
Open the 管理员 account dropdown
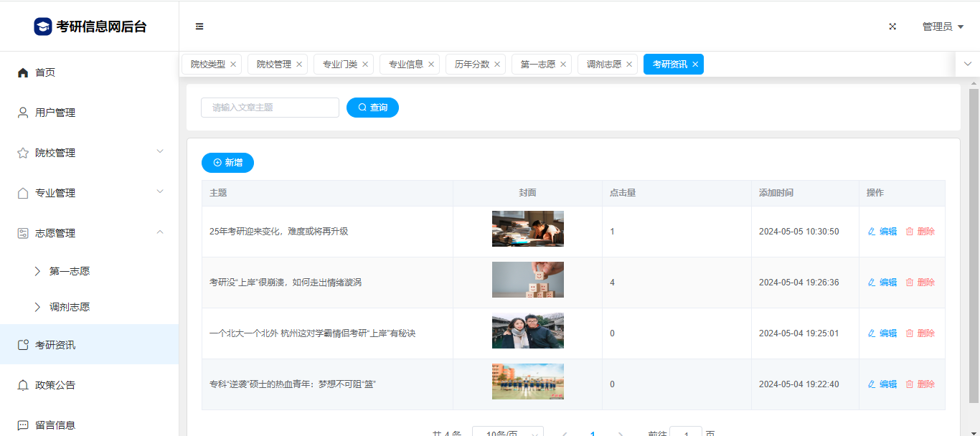[942, 27]
